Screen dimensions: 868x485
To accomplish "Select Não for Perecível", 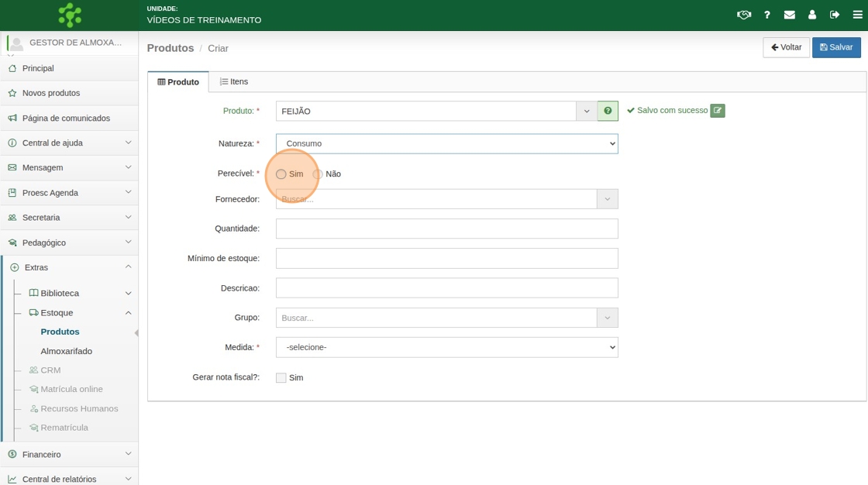I will point(318,174).
